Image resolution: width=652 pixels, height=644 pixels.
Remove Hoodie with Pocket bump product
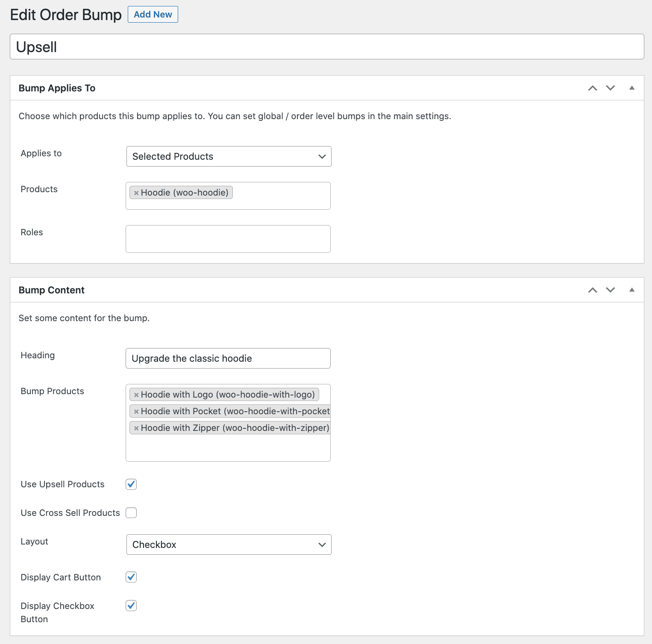tap(136, 412)
